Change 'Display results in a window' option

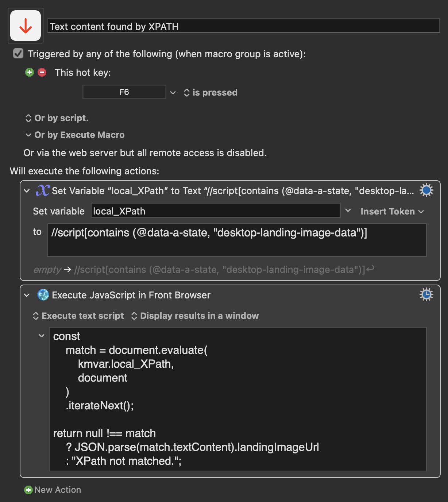(x=195, y=316)
